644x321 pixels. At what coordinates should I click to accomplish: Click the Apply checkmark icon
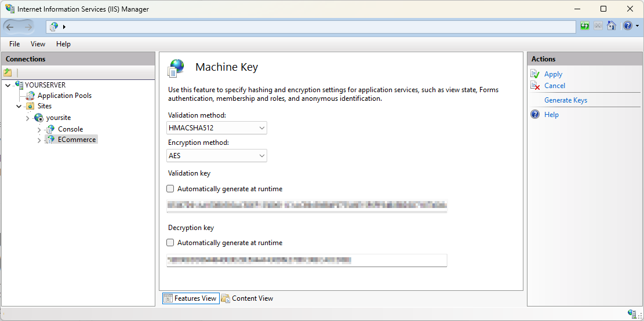tap(535, 74)
